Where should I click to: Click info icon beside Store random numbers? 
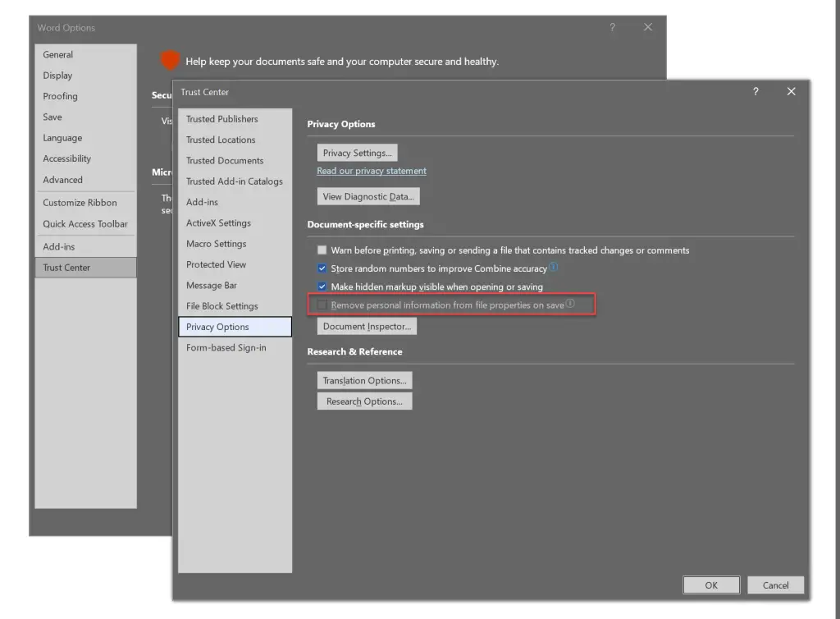tap(554, 268)
